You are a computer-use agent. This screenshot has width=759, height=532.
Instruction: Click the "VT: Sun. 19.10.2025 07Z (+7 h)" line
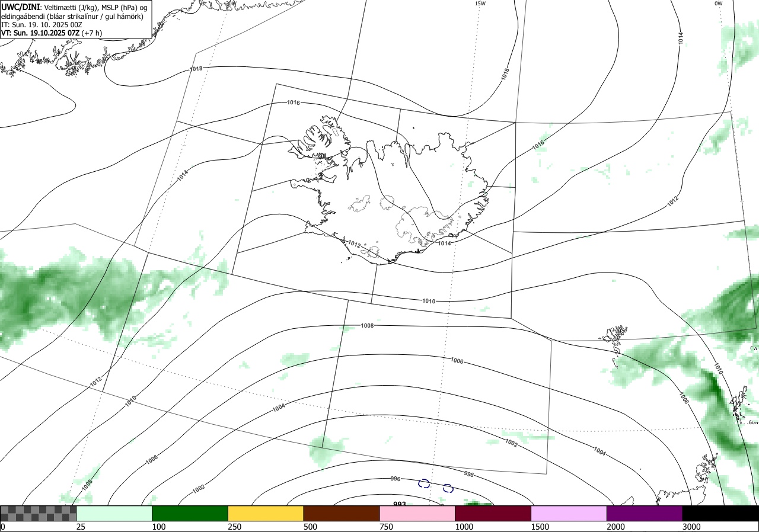(52, 34)
